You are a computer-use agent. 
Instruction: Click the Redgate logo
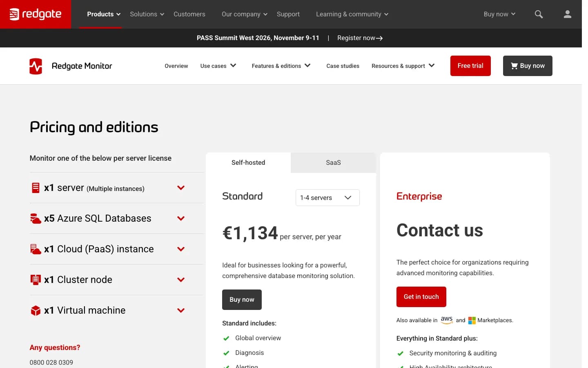click(36, 14)
